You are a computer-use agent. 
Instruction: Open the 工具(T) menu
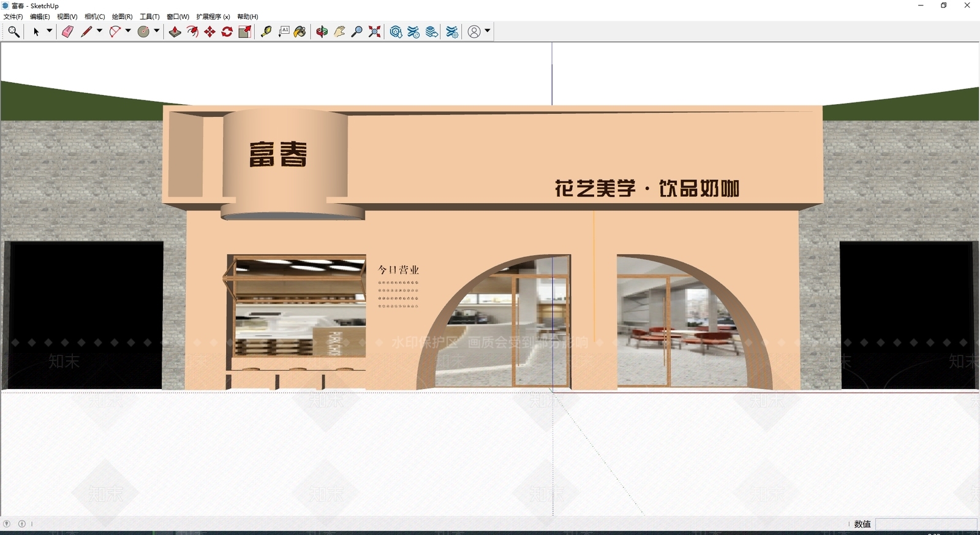pos(149,17)
